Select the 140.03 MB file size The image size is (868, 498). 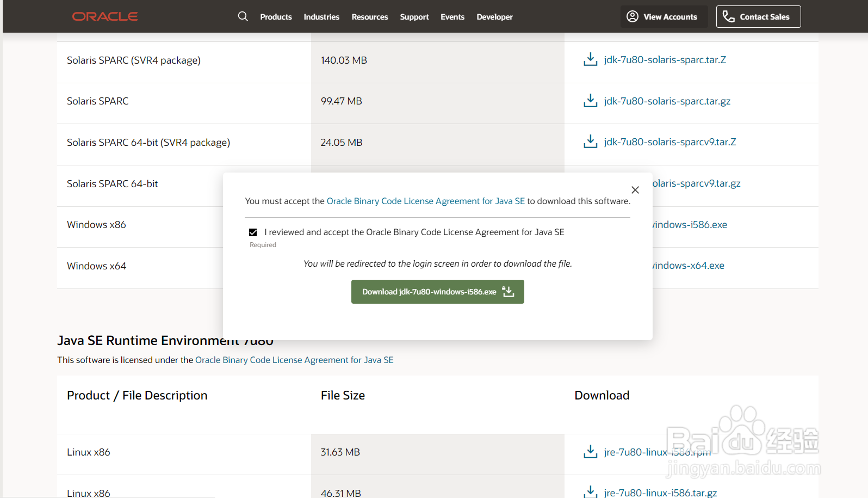[344, 60]
